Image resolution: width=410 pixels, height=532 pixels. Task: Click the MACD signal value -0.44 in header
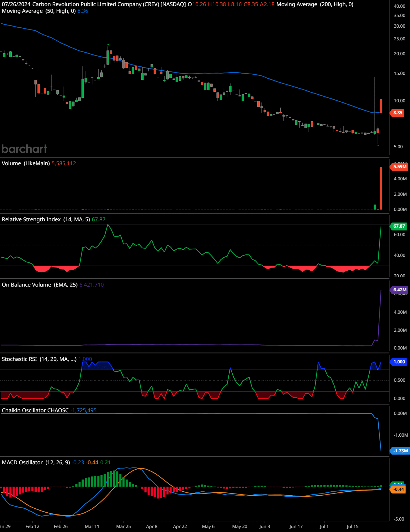coord(92,462)
